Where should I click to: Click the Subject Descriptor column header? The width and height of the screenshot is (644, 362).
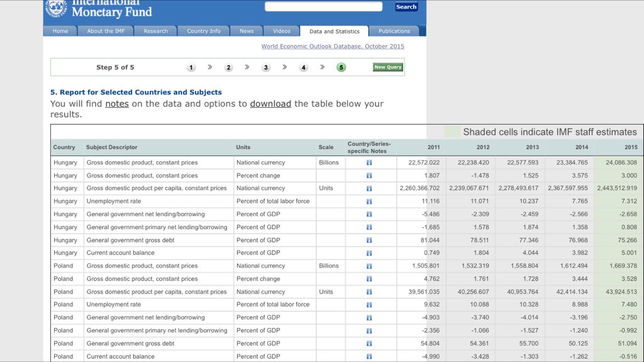pos(112,147)
